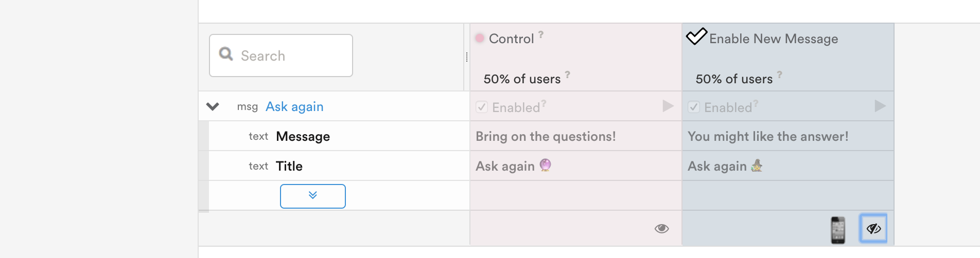The height and width of the screenshot is (258, 980).
Task: Click the help icon beside Control's 50% of users
Action: point(568,75)
